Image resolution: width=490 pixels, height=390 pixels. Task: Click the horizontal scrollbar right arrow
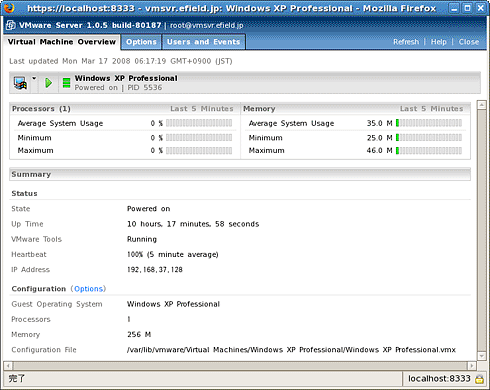471,366
